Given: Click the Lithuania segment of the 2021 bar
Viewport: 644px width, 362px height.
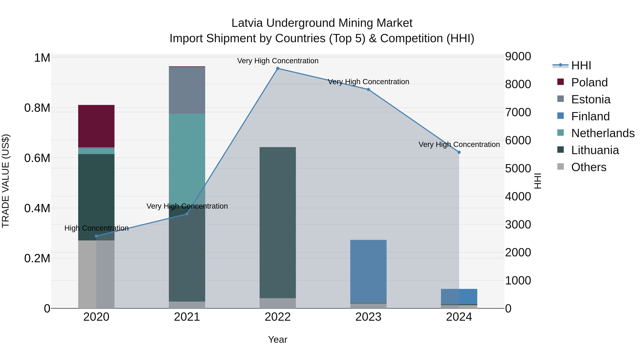Looking at the screenshot, I should 187,253.
